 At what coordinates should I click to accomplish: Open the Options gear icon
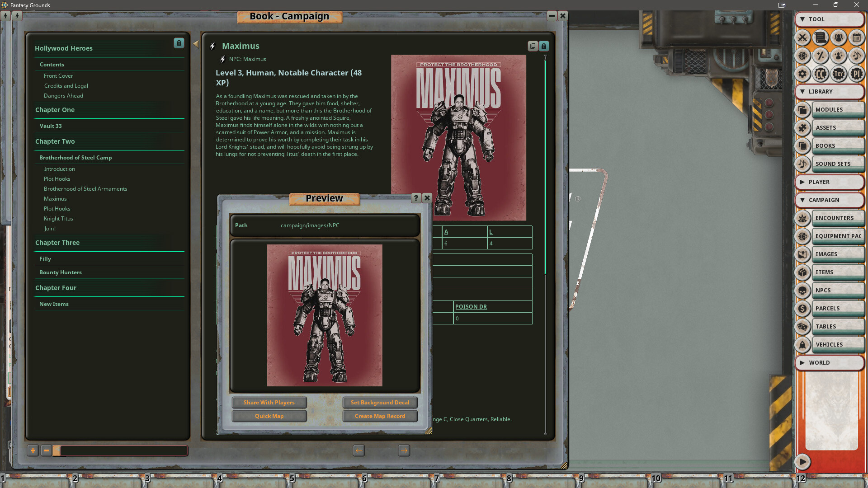click(802, 73)
